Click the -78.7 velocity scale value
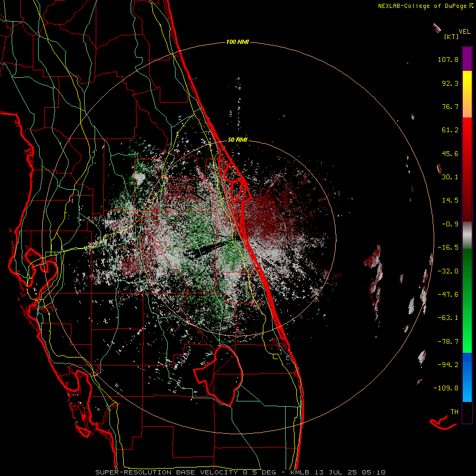Viewport: 476px width, 476px height. click(x=448, y=342)
